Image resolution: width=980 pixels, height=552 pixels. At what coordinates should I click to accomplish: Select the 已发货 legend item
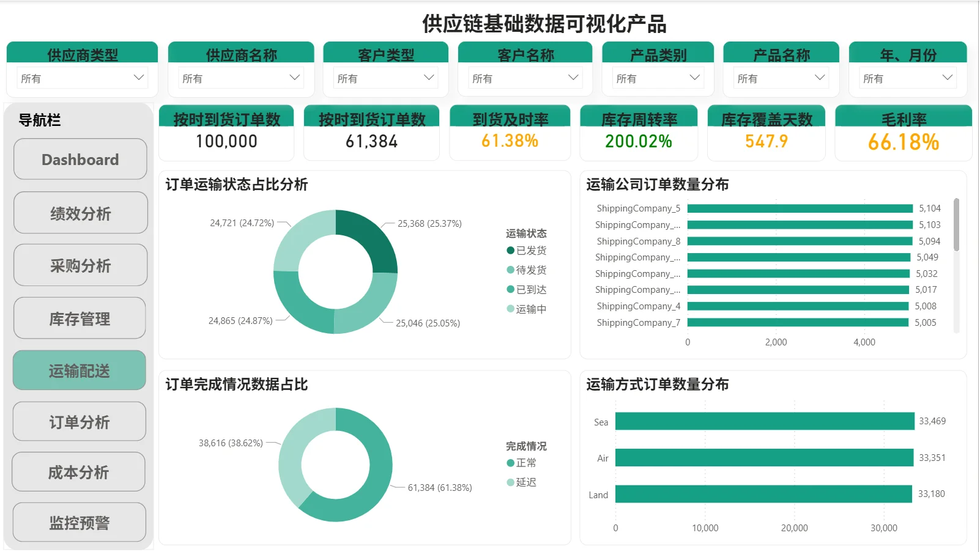527,251
